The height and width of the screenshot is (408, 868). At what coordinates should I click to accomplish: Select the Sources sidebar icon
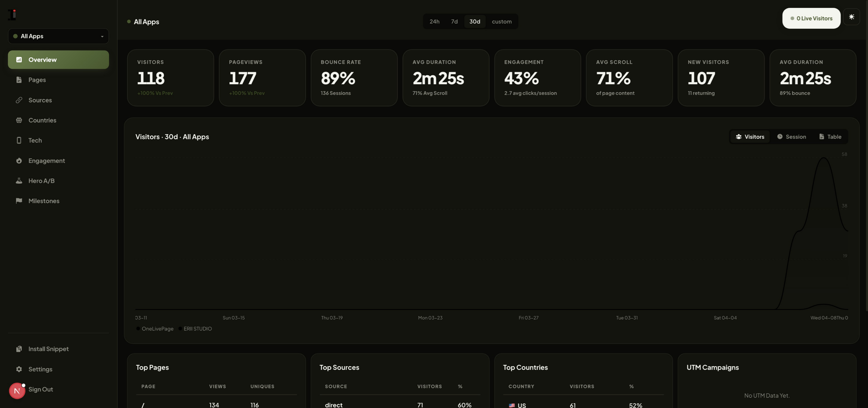[x=19, y=100]
